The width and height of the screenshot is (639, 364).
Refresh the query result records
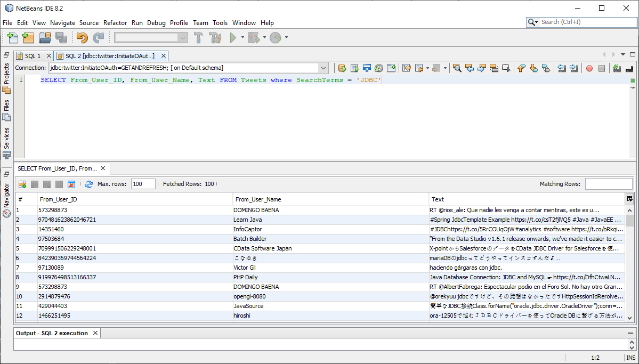pyautogui.click(x=89, y=184)
